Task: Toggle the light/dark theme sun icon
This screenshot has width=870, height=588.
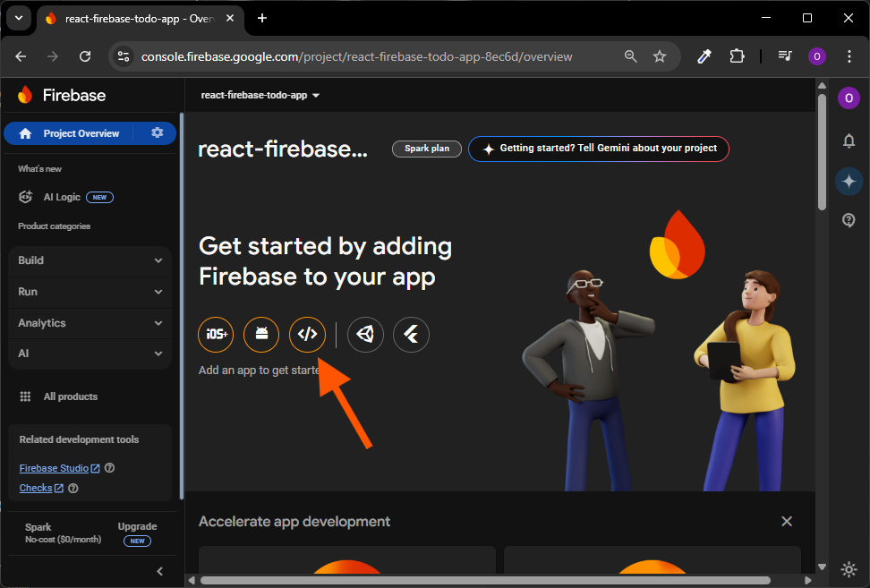Action: coord(849,569)
